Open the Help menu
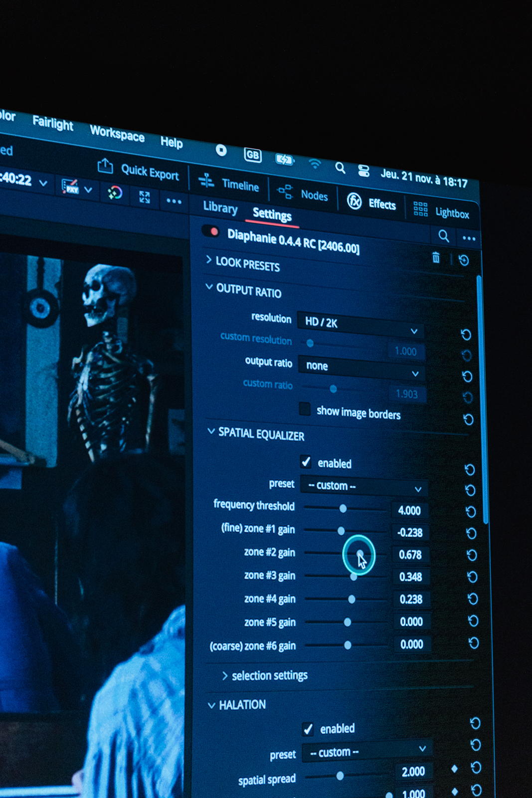 pos(172,142)
